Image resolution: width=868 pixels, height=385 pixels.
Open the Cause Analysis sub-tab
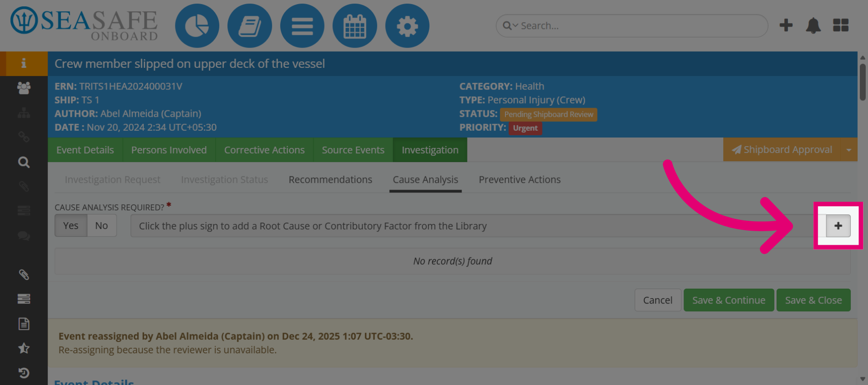click(425, 180)
